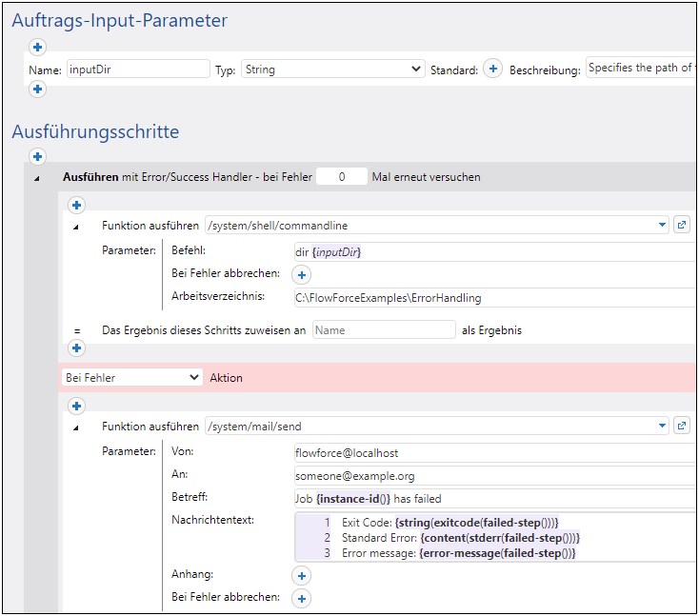Click the Name field containing inputDir
Image resolution: width=699 pixels, height=616 pixels.
(137, 70)
